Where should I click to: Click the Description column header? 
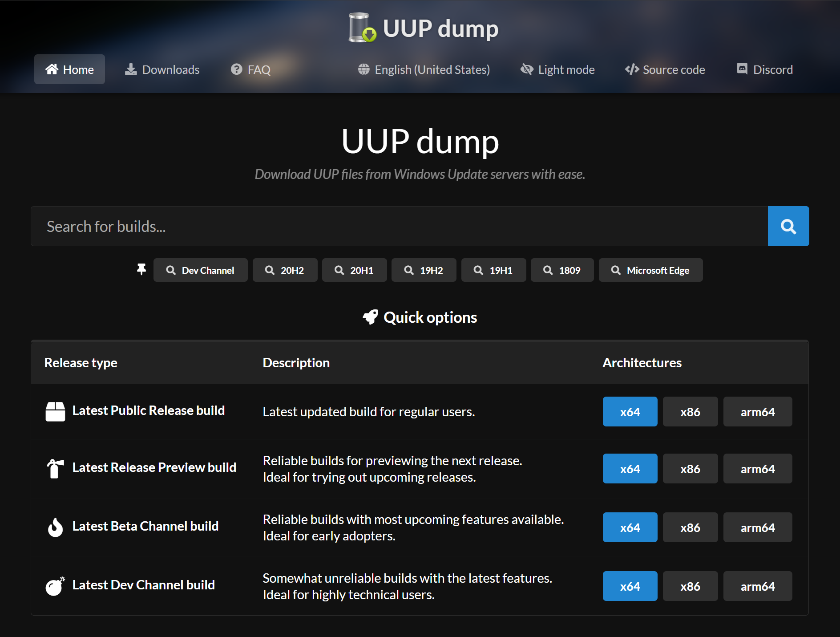296,363
